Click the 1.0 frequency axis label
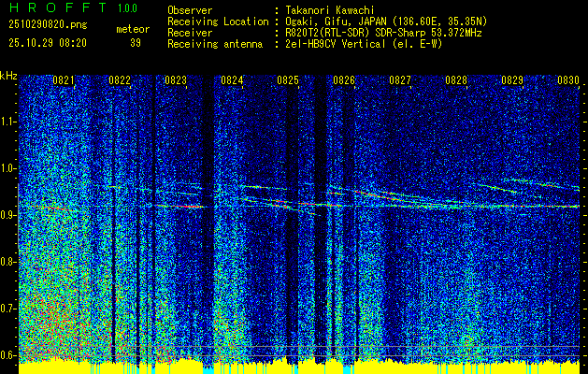Image resolution: width=588 pixels, height=374 pixels. [x=8, y=168]
